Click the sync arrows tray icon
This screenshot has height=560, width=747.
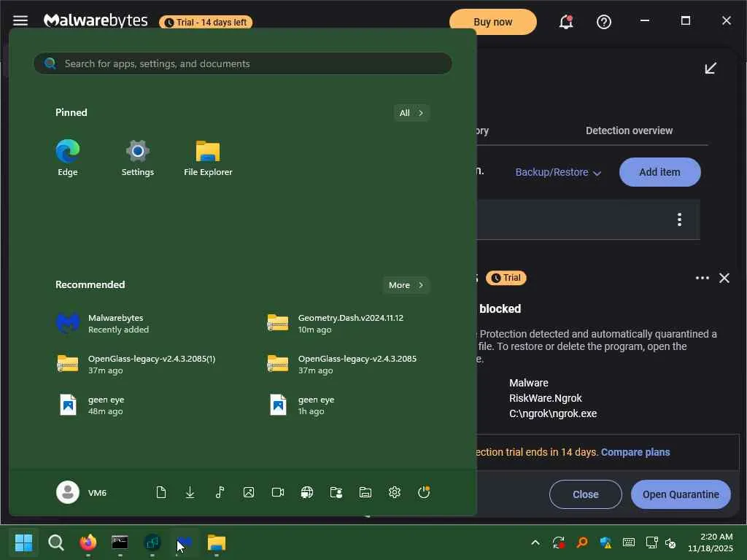click(559, 542)
